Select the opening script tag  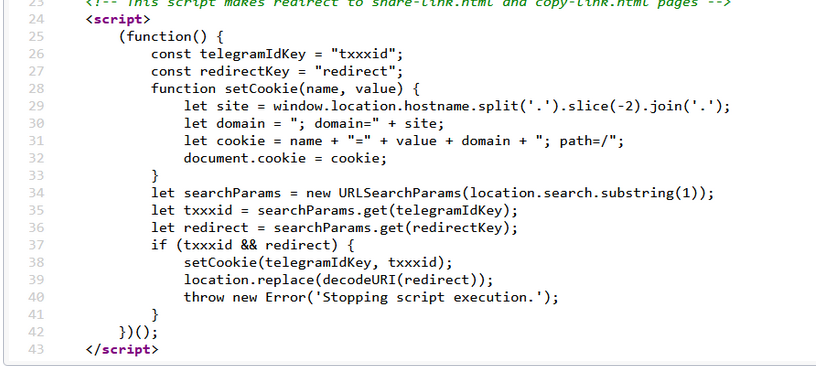tap(118, 19)
